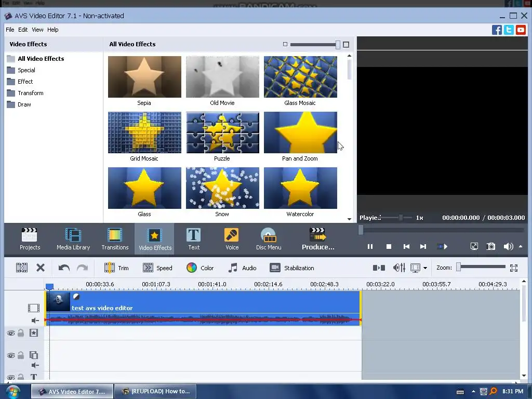Redo the last action
This screenshot has width=532, height=399.
tap(82, 268)
